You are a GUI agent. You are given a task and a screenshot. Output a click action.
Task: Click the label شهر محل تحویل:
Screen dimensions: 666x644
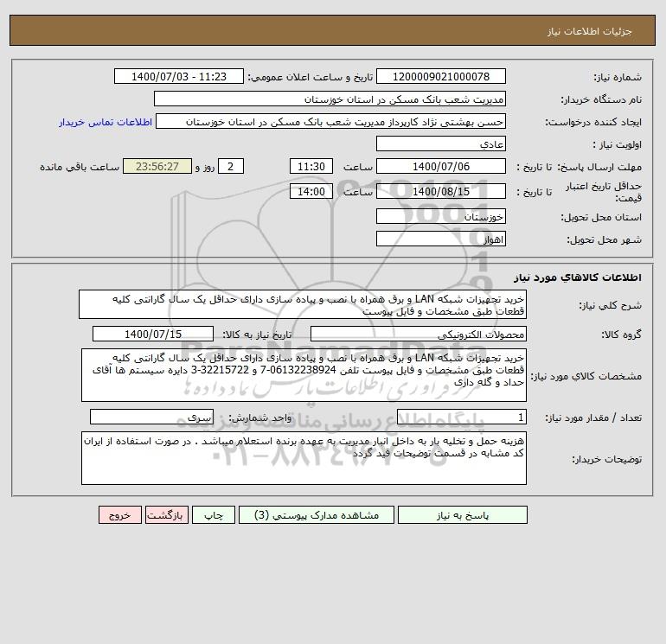604,239
